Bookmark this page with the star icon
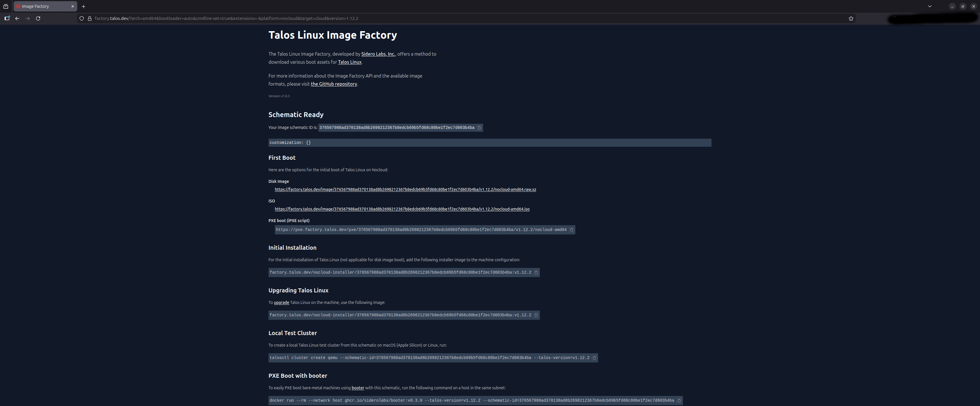 [x=851, y=18]
